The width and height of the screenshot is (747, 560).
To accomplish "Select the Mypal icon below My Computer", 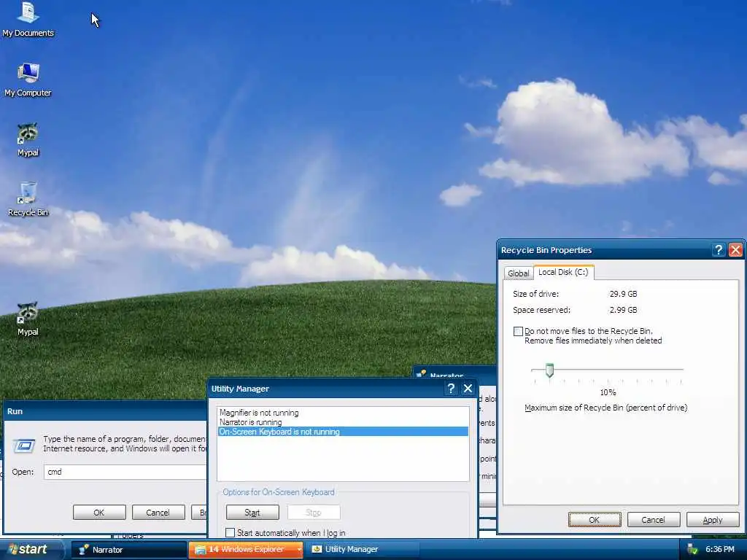I will click(28, 139).
